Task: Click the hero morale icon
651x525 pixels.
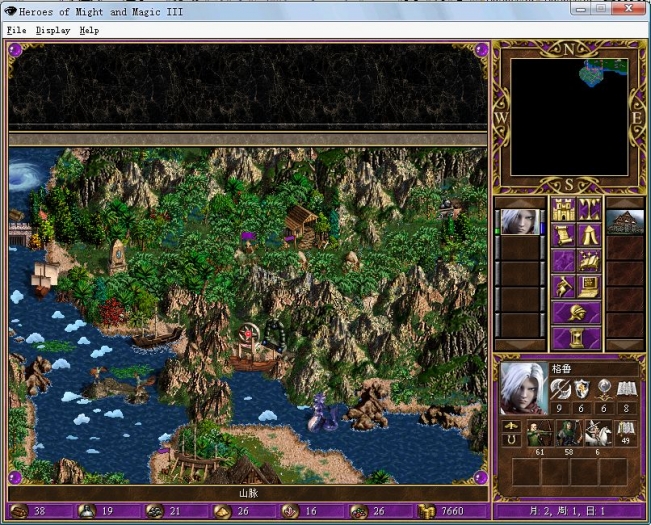Action: 511,426
